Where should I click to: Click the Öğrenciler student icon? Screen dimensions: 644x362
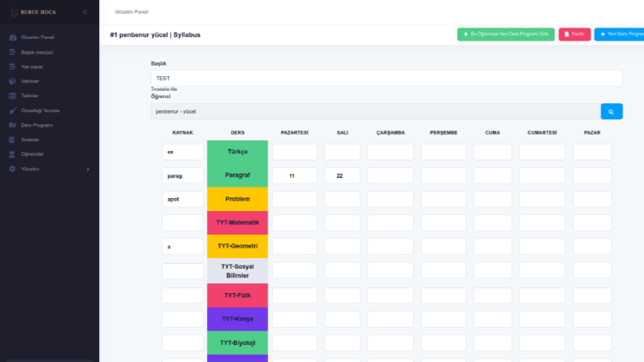click(13, 154)
